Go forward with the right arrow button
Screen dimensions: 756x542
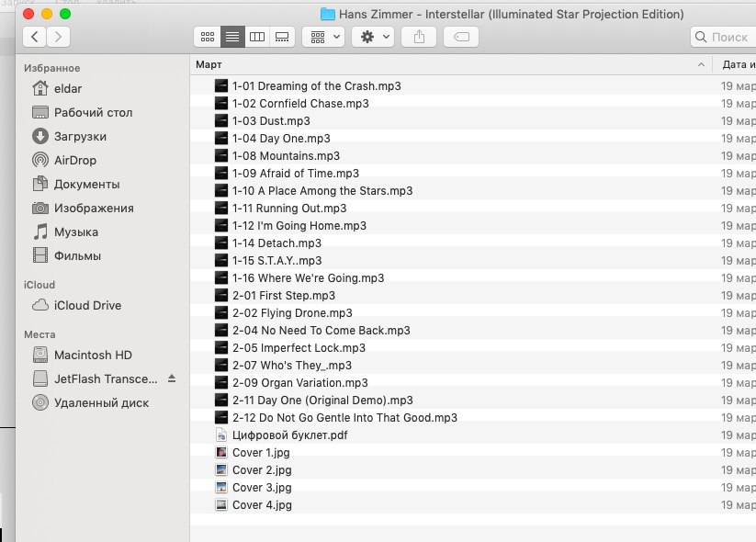[59, 37]
